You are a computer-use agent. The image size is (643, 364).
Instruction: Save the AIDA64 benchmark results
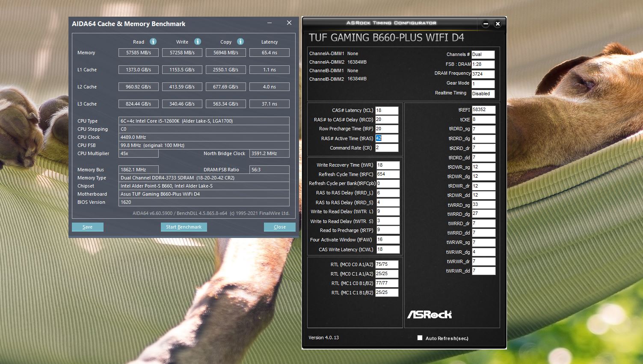click(x=87, y=227)
